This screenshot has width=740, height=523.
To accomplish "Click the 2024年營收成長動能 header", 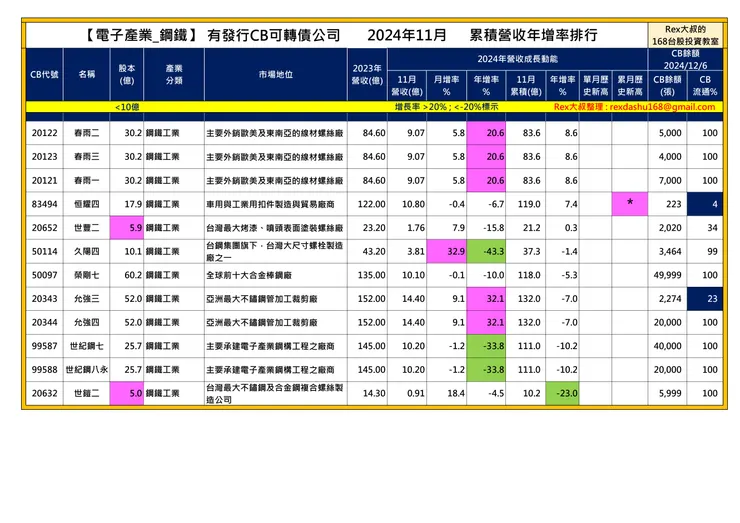I will [x=517, y=59].
